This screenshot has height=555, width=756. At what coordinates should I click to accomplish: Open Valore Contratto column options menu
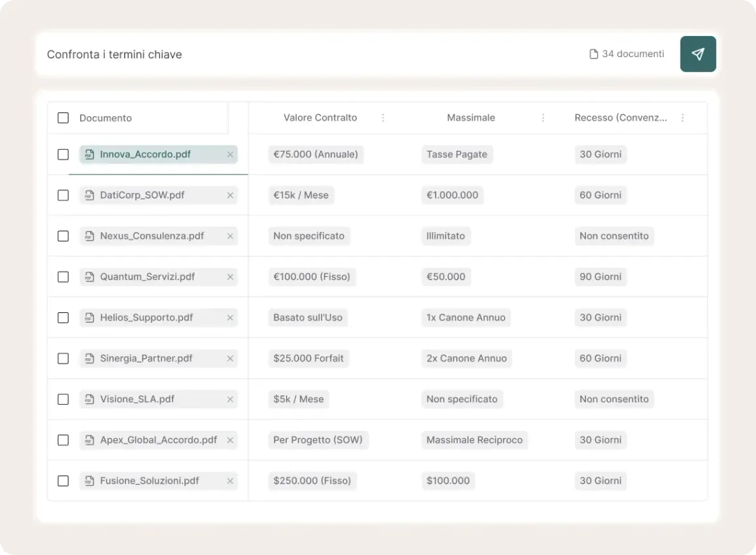pos(383,118)
